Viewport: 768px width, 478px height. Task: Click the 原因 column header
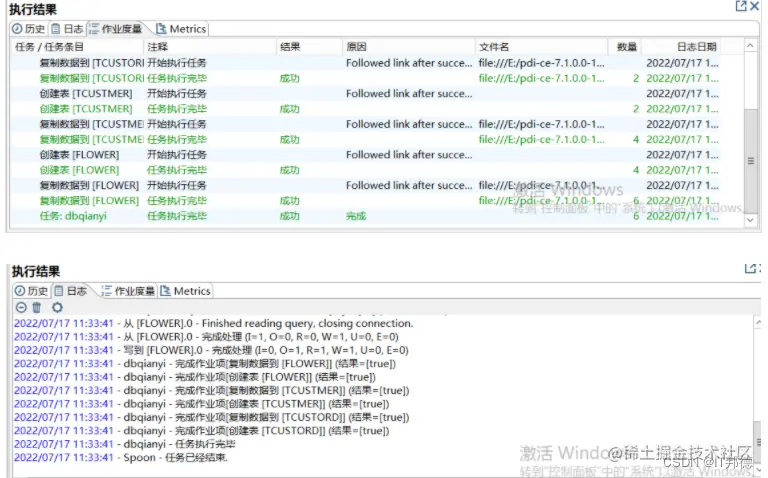coord(408,47)
